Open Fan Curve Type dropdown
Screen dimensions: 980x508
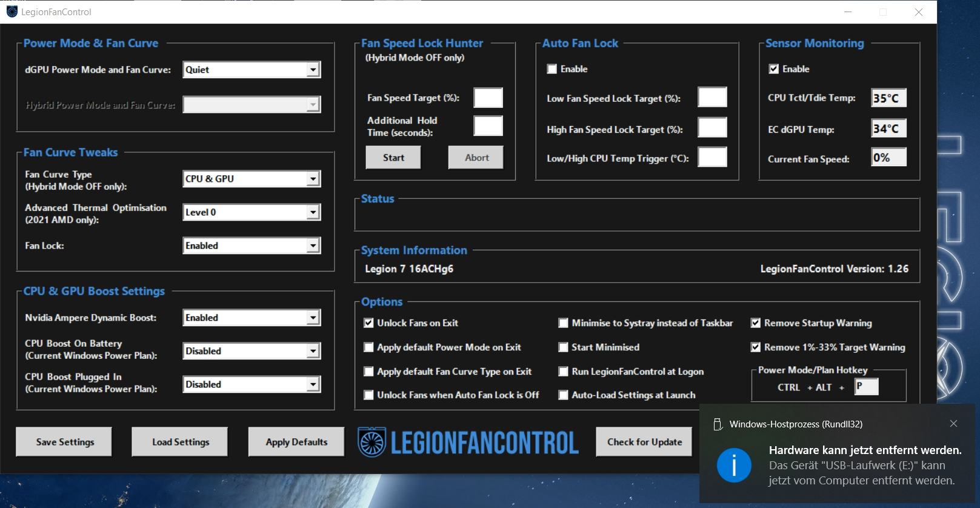point(252,179)
